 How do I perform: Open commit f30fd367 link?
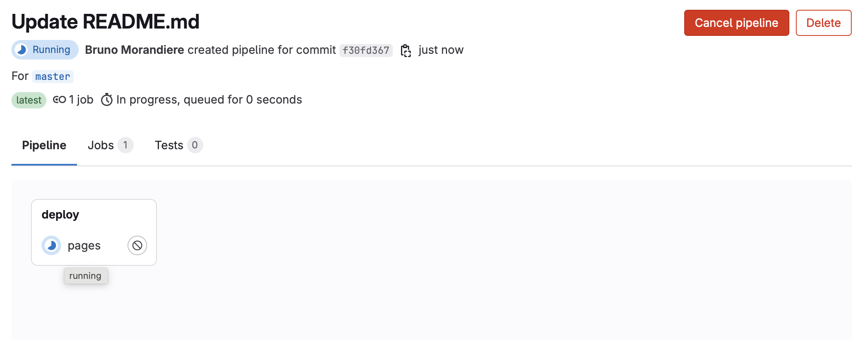(366, 51)
